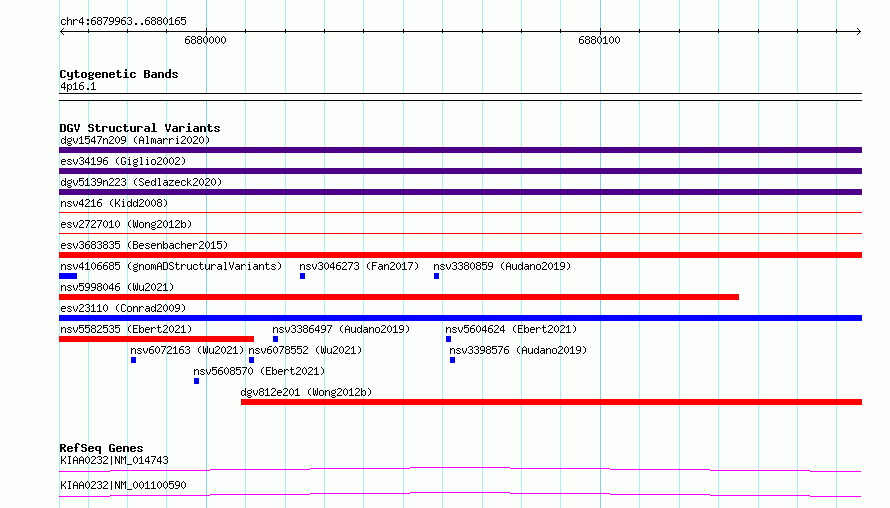Click the blue marker under nsv6072163

click(x=133, y=360)
